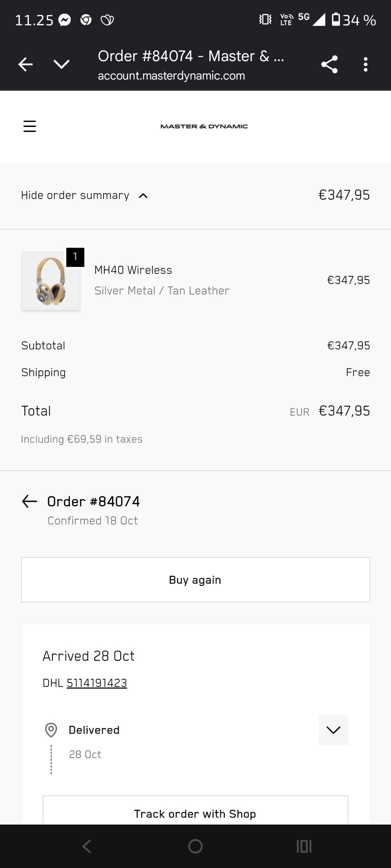The image size is (391, 868).
Task: Open Android recent apps button
Action: [304, 846]
